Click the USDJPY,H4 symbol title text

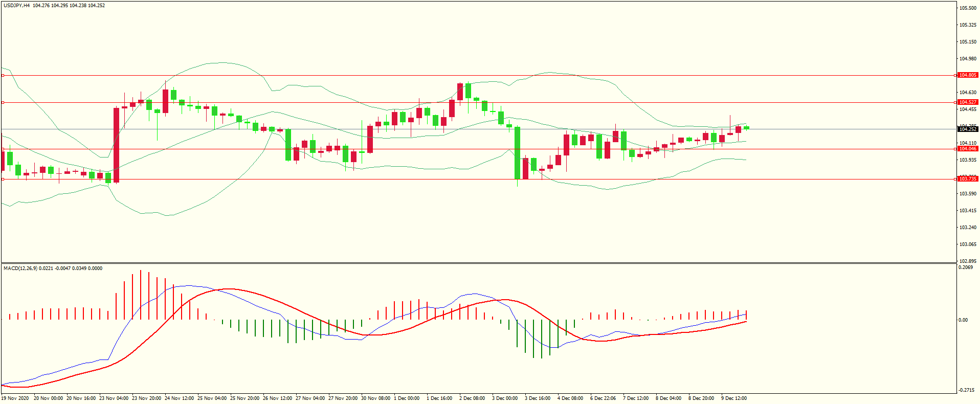16,6
